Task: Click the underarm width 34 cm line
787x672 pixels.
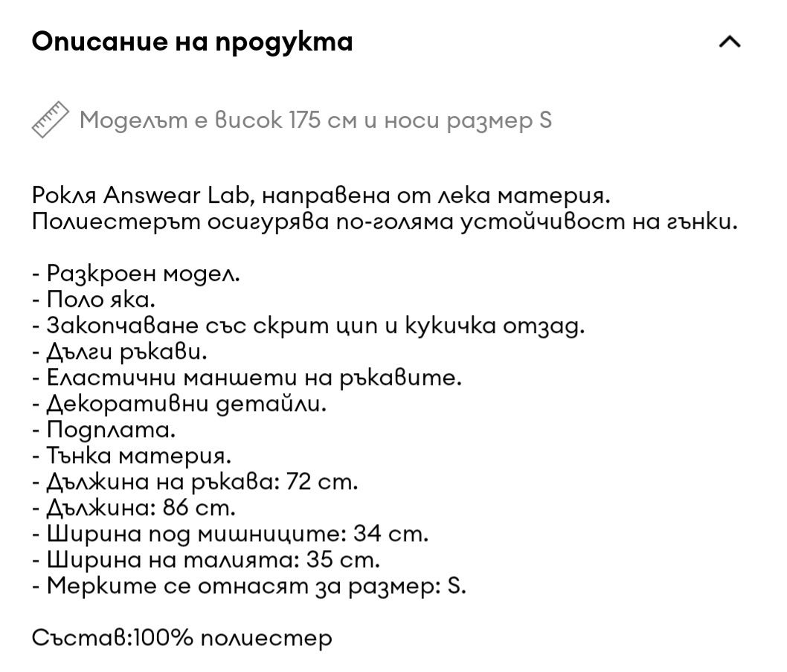Action: 230,534
